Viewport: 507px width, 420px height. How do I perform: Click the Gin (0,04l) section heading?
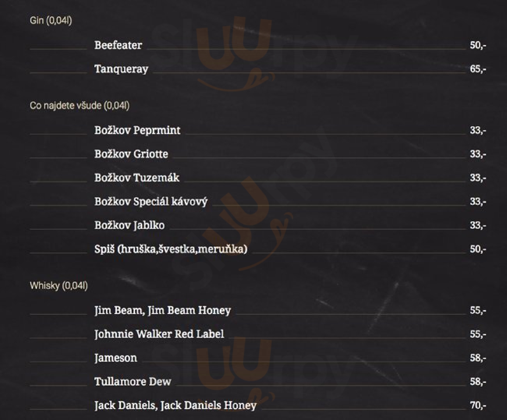coord(51,20)
